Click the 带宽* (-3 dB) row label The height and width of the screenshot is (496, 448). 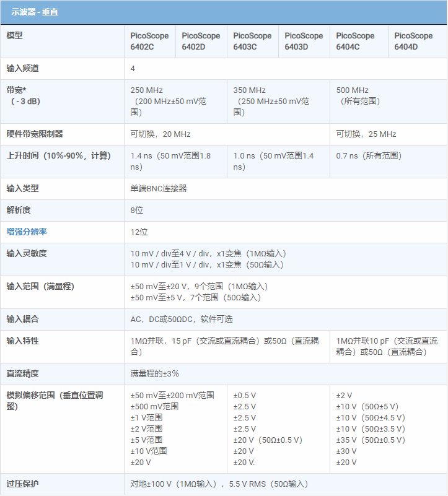coord(23,96)
